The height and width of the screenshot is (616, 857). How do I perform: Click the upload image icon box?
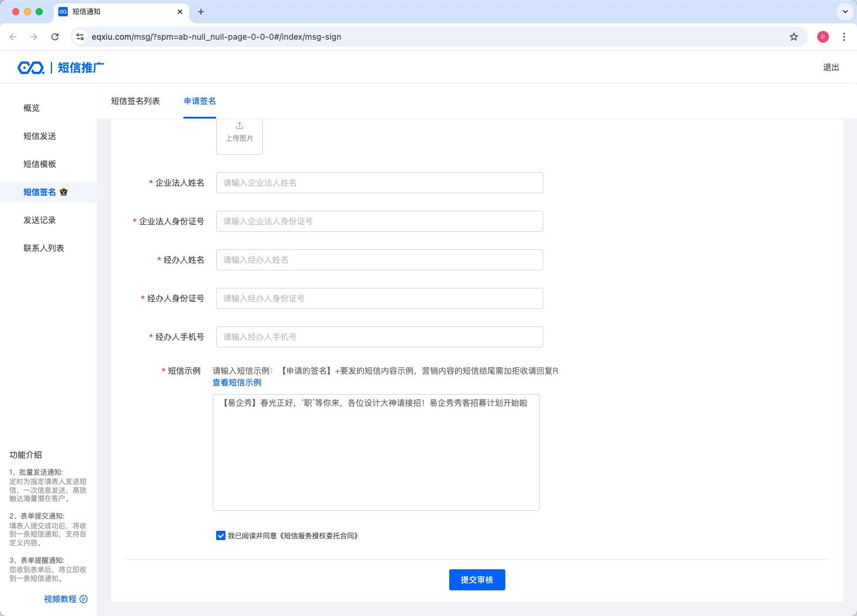pos(240,134)
